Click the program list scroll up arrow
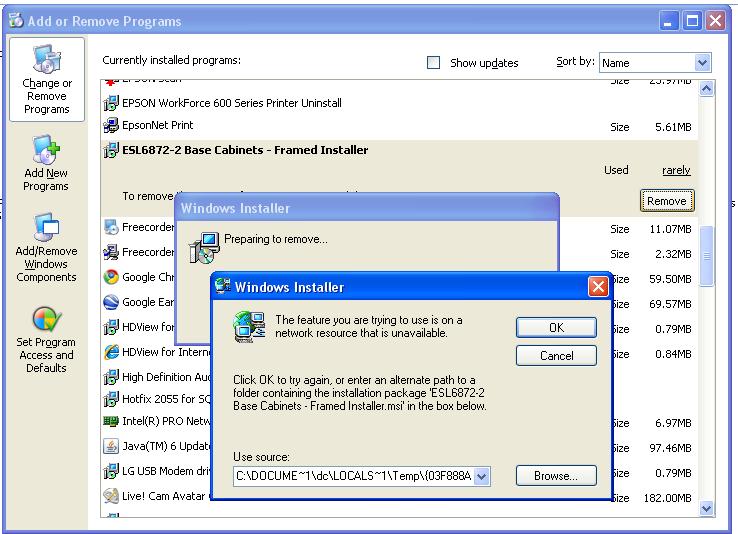Viewport: 738px width, 534px height. click(x=706, y=88)
